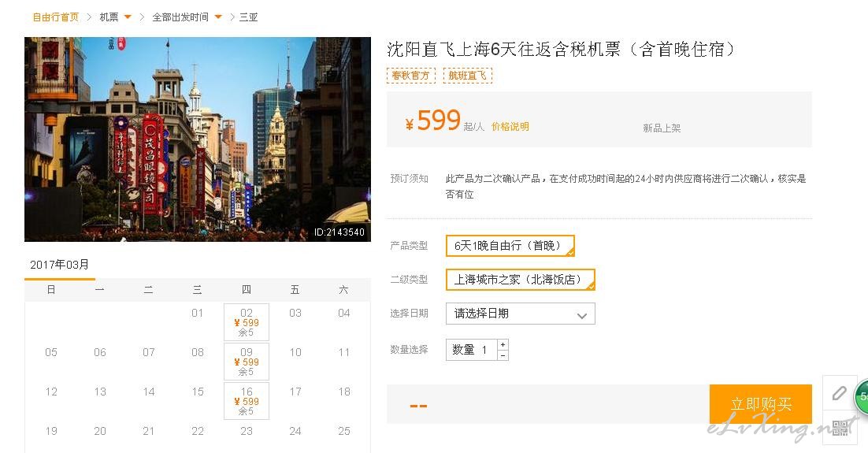Open the 三亚 breadcrumb link
868x453 pixels.
249,17
